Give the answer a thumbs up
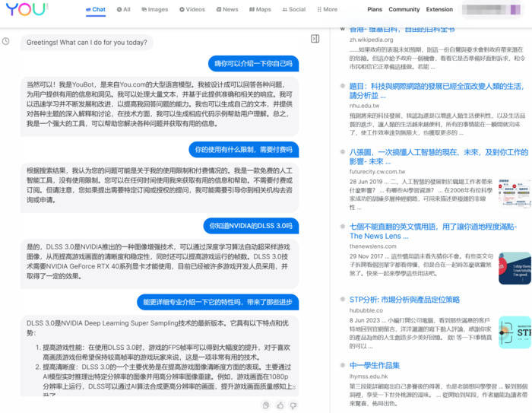The width and height of the screenshot is (532, 413). click(280, 405)
